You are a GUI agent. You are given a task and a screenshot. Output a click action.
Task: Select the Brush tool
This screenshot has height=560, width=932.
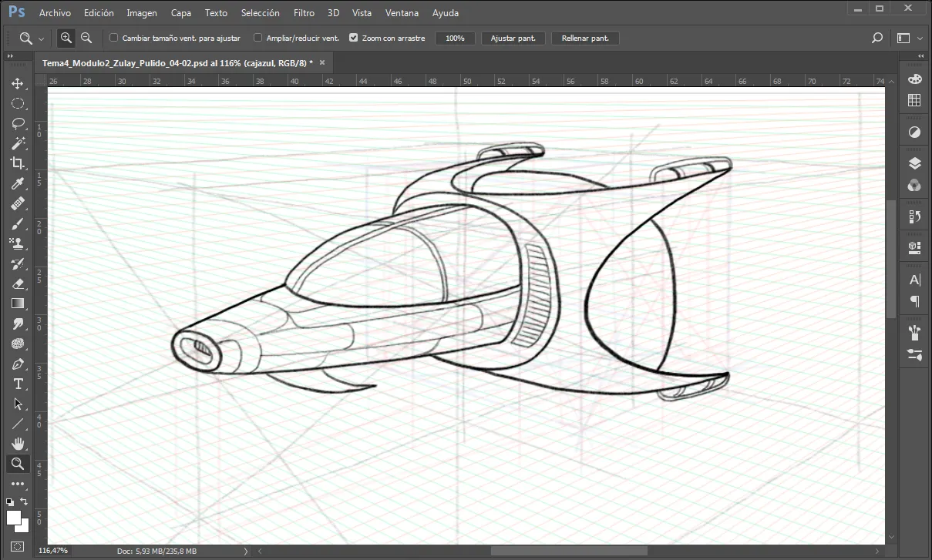pos(17,223)
